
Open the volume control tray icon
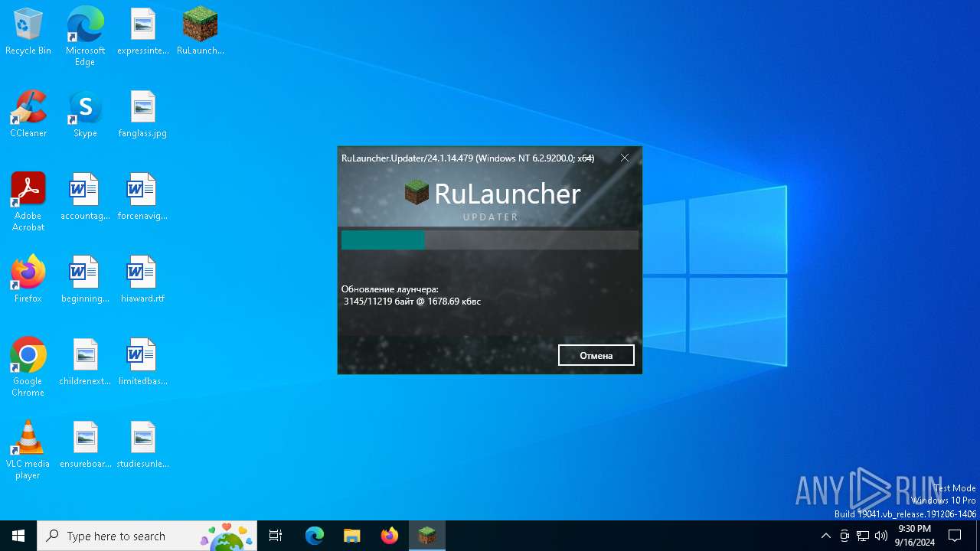tap(881, 536)
